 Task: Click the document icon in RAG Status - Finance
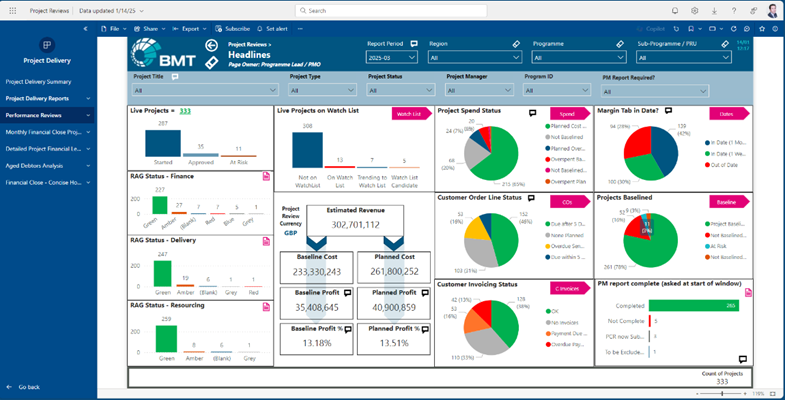pos(266,176)
